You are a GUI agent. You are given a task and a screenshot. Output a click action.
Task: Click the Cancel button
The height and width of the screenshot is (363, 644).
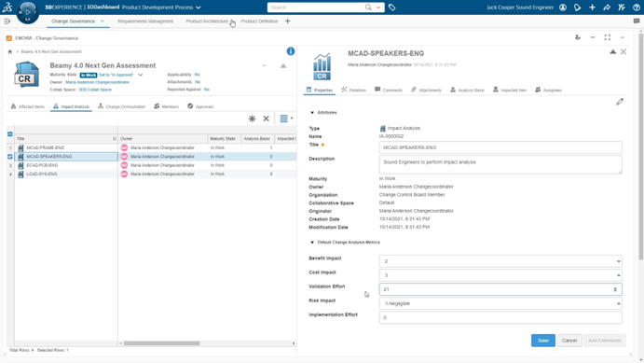coord(569,341)
